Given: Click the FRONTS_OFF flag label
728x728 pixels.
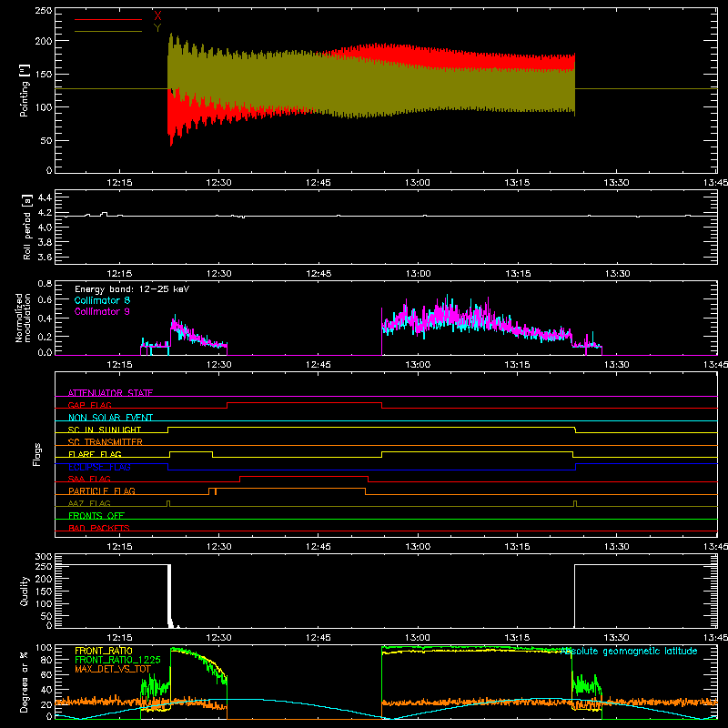Looking at the screenshot, I should [x=96, y=515].
